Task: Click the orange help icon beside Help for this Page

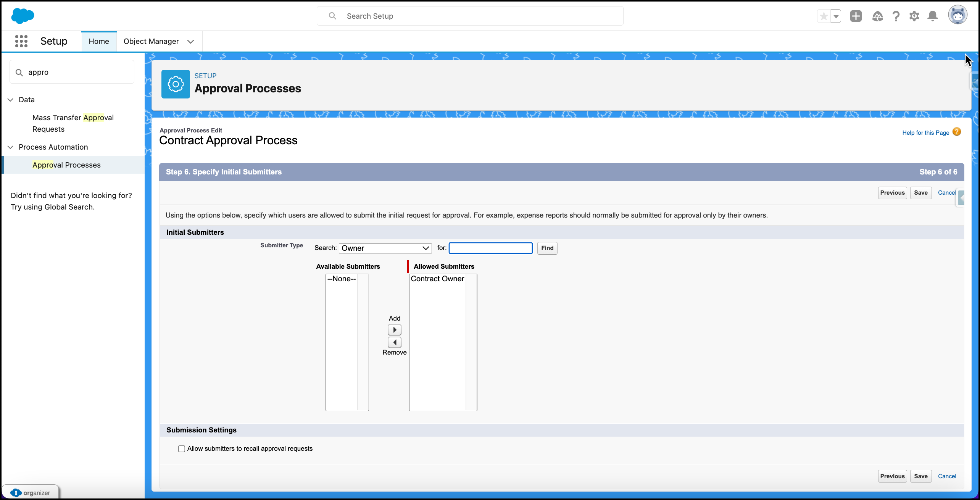Action: click(x=956, y=132)
